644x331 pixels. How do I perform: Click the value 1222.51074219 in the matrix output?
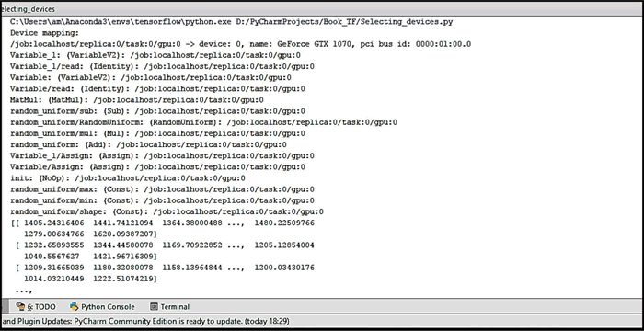tap(124, 279)
